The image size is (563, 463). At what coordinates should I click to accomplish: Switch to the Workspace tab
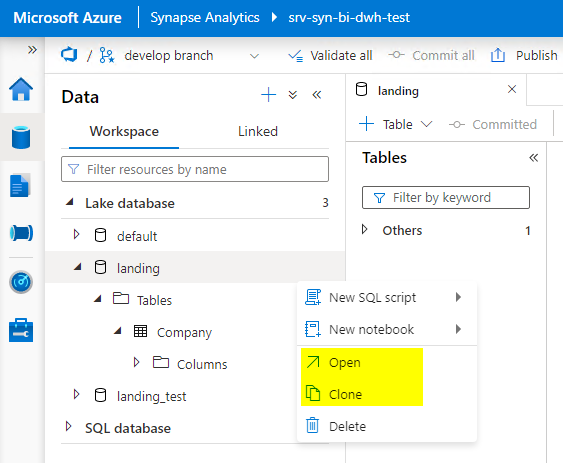(x=124, y=131)
